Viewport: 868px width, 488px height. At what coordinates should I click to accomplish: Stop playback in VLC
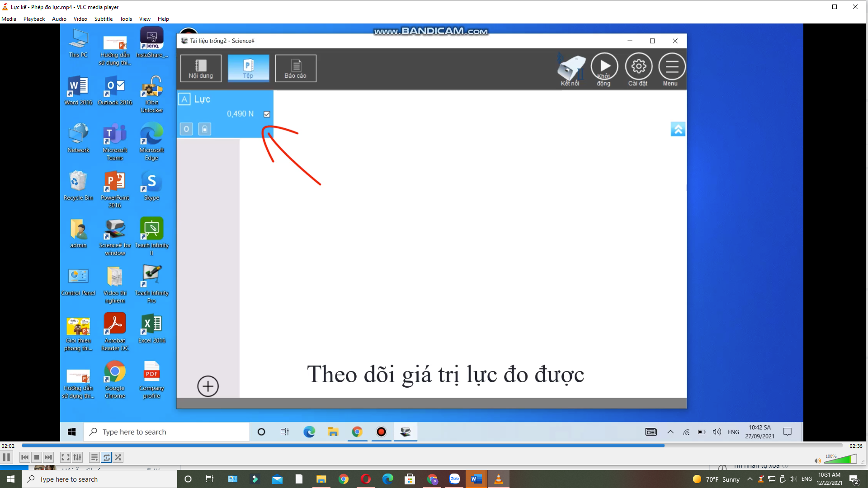[x=37, y=457]
